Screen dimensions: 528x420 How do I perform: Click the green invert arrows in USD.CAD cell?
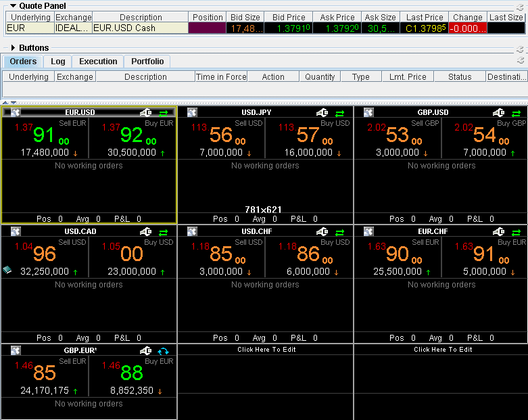164,233
